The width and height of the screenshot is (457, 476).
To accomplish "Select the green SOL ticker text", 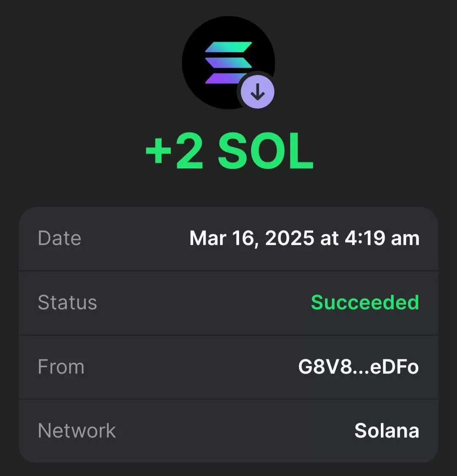I will pos(265,151).
